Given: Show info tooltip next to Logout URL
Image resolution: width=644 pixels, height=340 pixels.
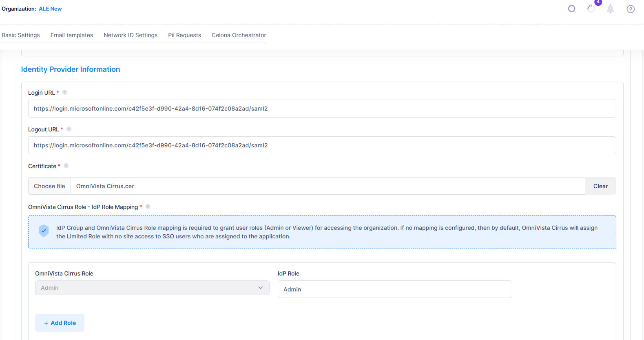Looking at the screenshot, I should click(69, 129).
